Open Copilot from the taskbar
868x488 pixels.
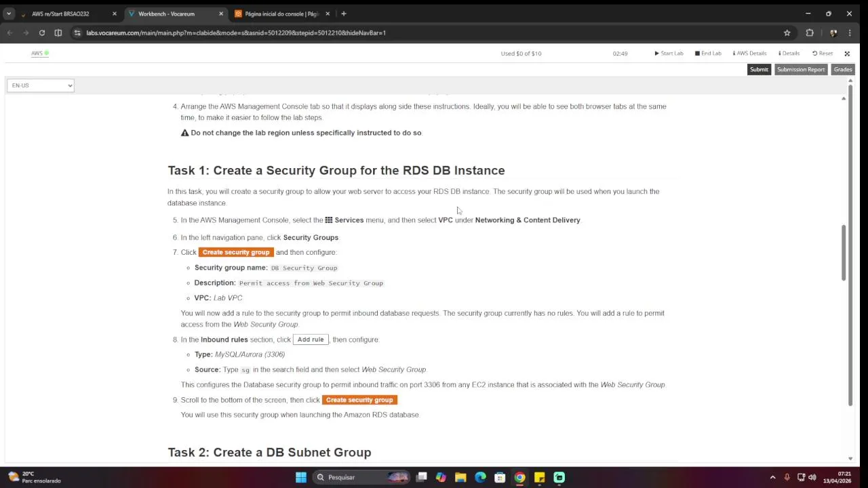tap(441, 477)
